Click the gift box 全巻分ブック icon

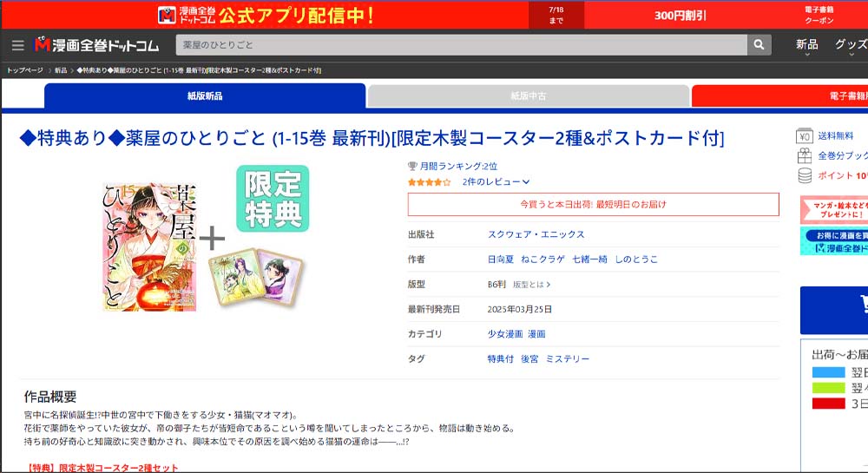805,156
